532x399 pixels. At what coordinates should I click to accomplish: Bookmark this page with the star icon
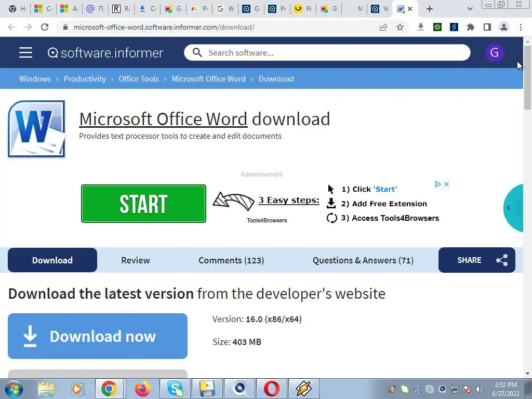pos(400,27)
